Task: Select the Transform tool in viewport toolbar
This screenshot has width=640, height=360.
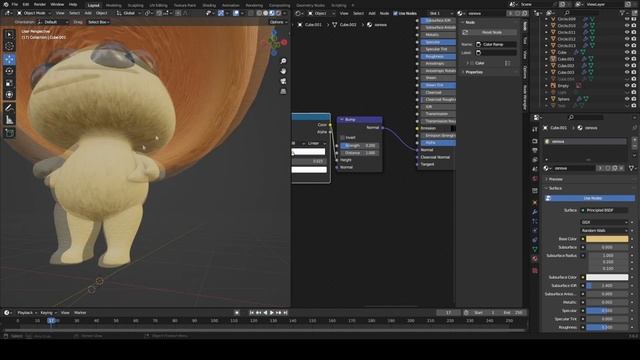Action: 9,95
